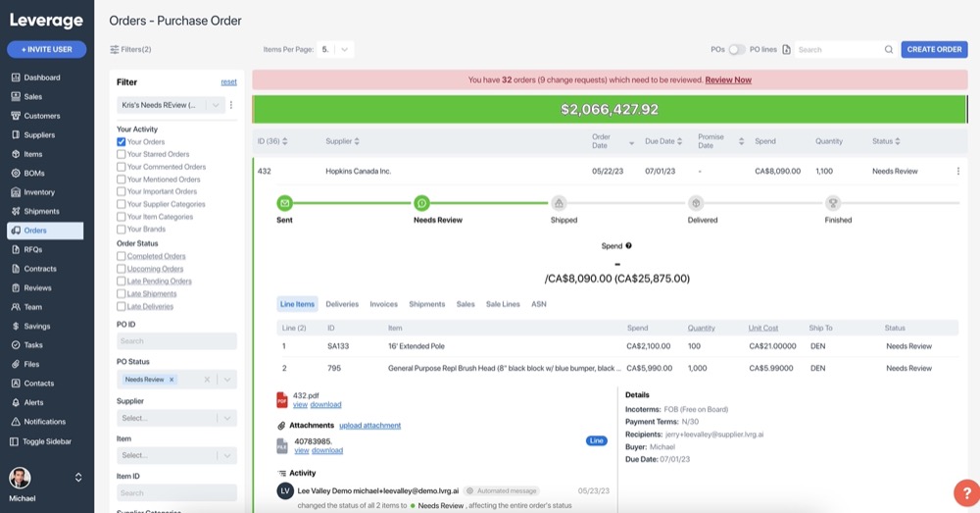Click the PO ID search field
This screenshot has height=513, width=980.
pyautogui.click(x=176, y=341)
